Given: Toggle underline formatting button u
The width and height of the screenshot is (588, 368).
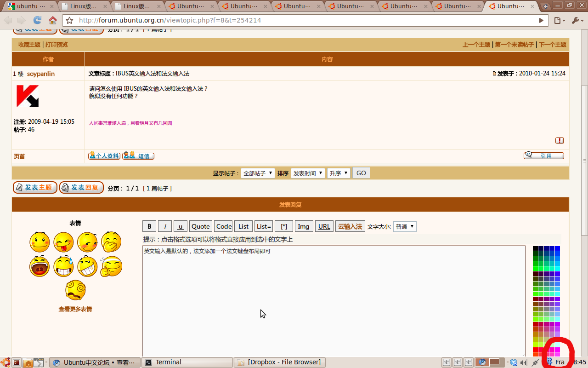Looking at the screenshot, I should (180, 226).
